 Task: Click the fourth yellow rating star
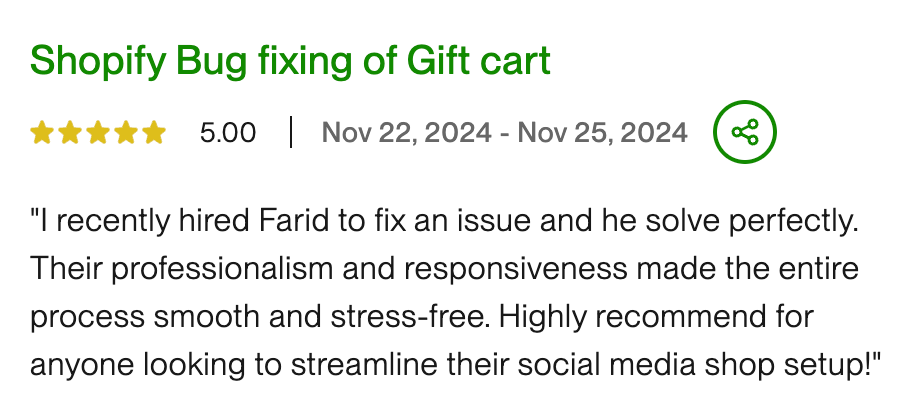click(x=126, y=132)
